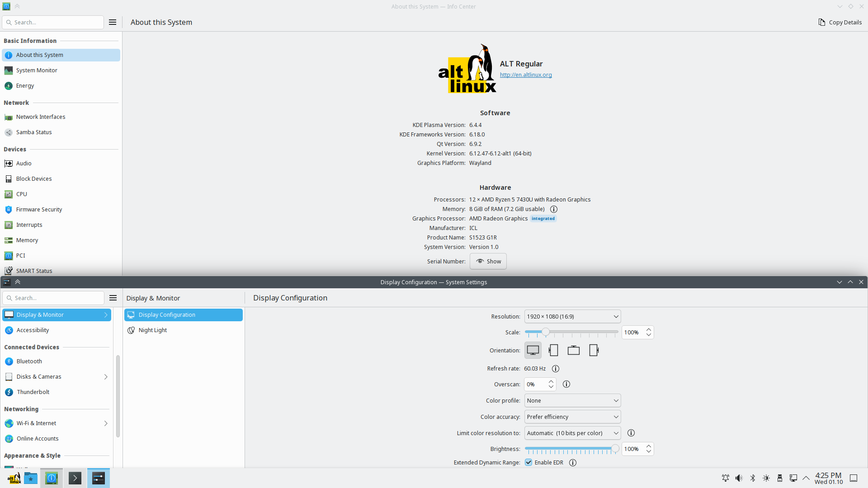Screen dimensions: 868x488
Task: Click the Brightness slider handle
Action: click(615, 449)
